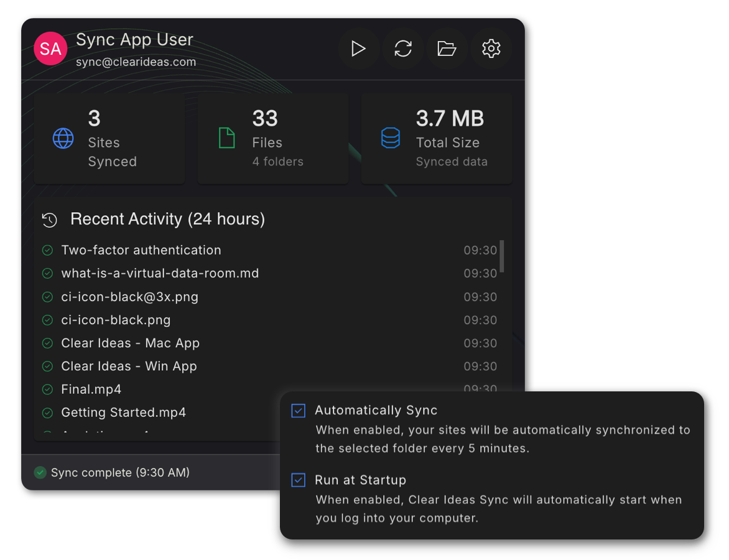Screen dimensions: 729x560
Task: Click the Recent Activity (24 hours) header
Action: [x=167, y=219]
